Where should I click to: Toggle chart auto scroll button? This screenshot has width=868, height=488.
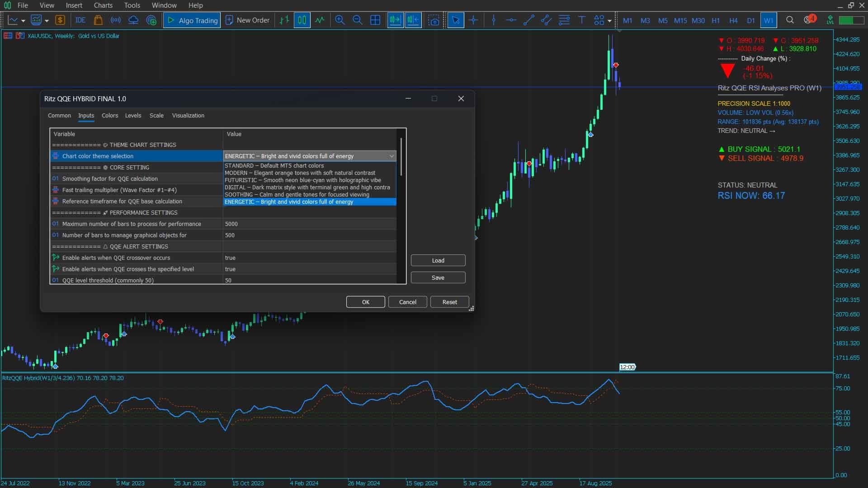[395, 20]
